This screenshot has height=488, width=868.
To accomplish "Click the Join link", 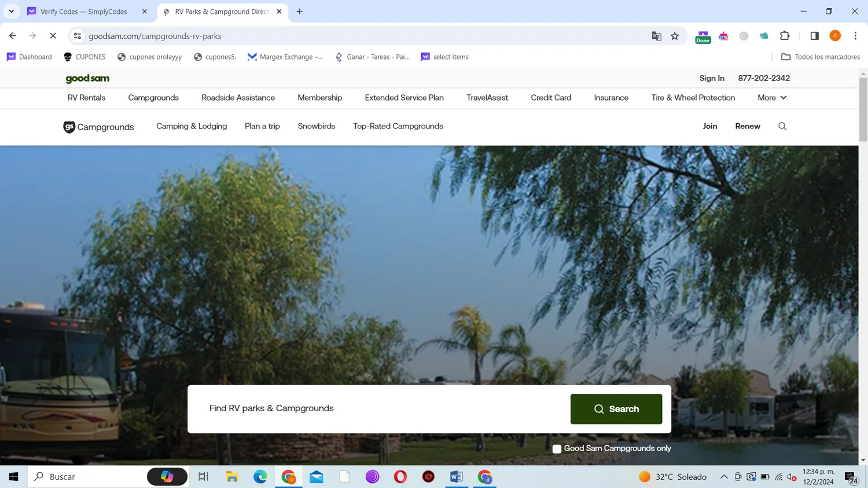I will [710, 126].
